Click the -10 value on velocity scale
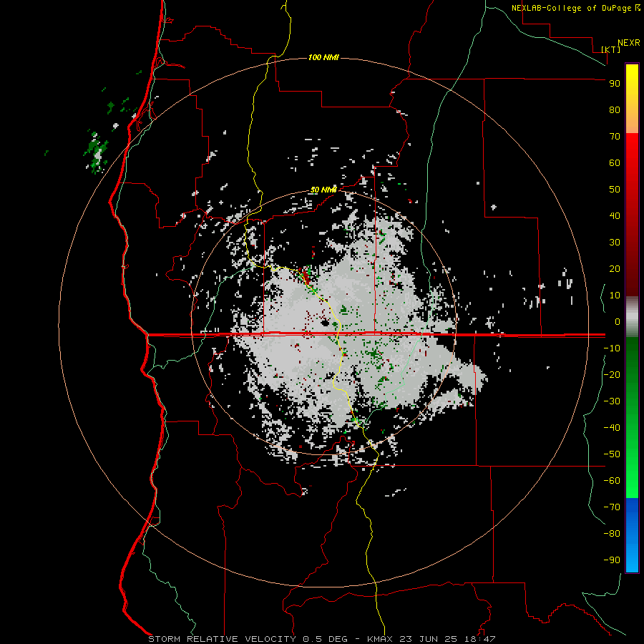 coord(612,348)
